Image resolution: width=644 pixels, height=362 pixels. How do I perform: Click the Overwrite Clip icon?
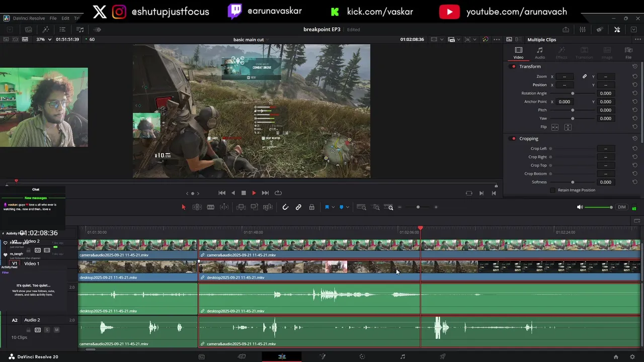point(255,207)
